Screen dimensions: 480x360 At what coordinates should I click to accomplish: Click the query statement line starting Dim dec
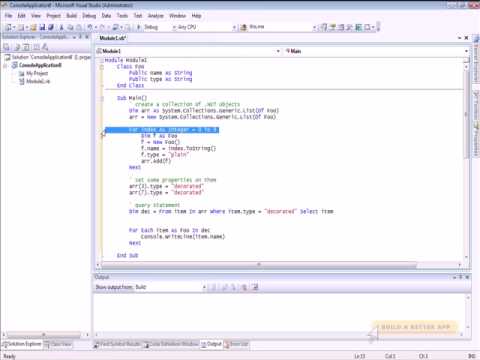click(x=231, y=212)
